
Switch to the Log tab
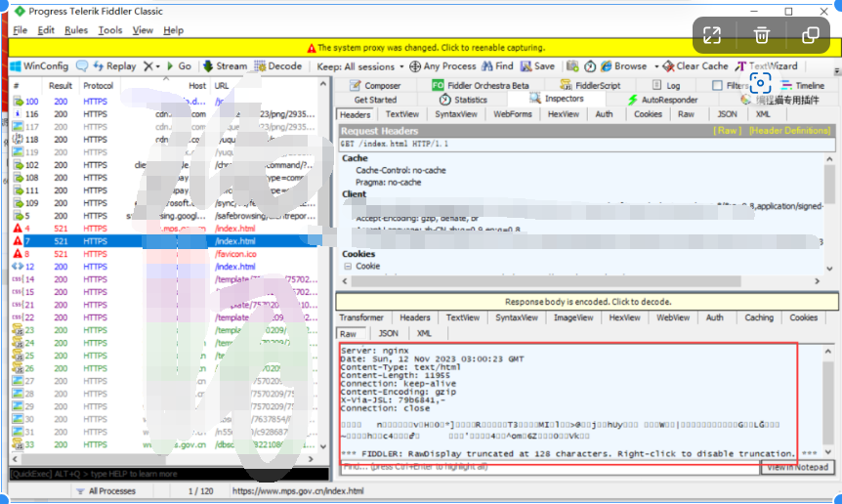666,85
